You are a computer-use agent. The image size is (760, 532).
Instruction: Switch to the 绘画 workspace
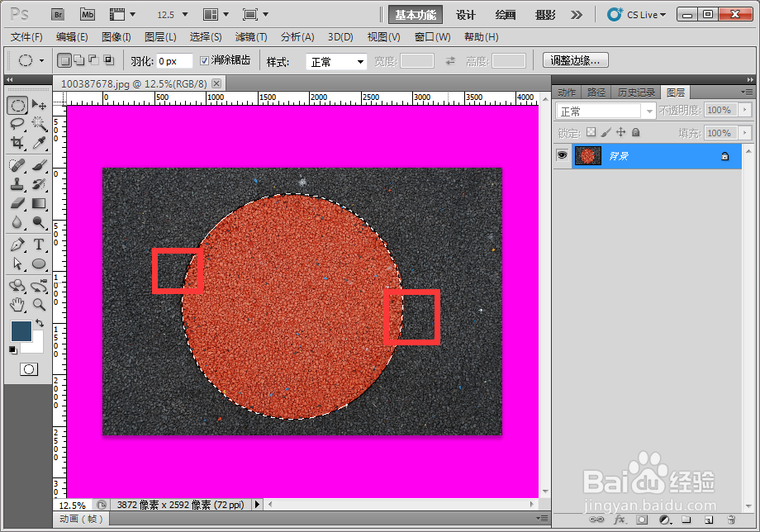click(x=505, y=14)
